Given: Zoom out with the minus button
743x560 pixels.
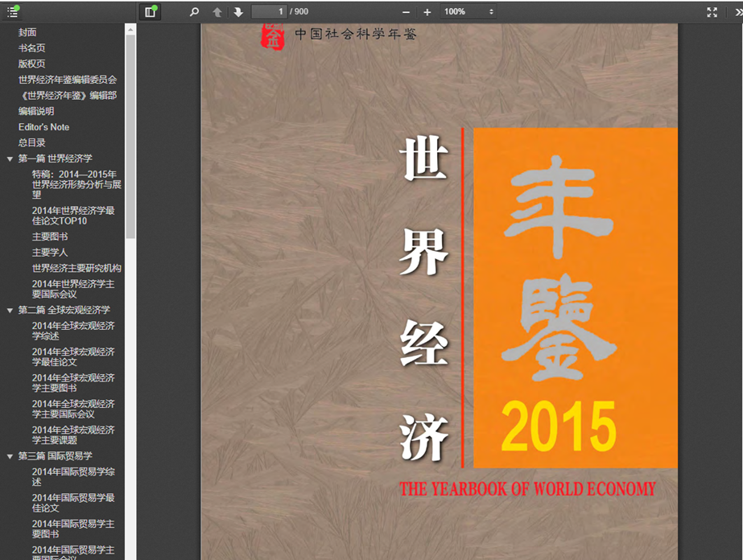Looking at the screenshot, I should coord(406,12).
